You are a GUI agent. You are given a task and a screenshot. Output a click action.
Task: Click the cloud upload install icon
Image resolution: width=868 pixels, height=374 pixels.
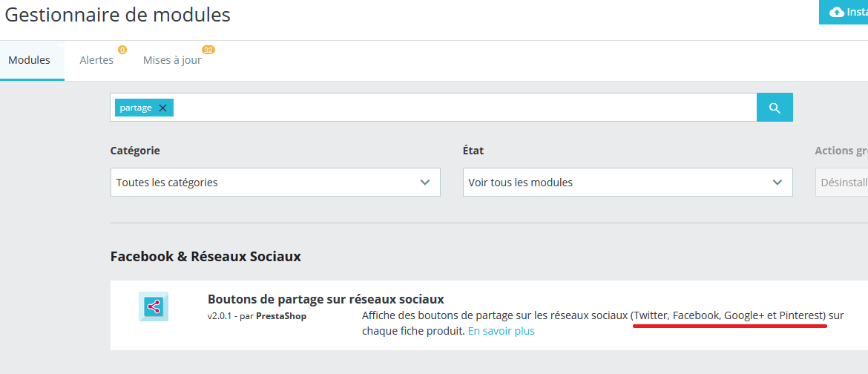click(837, 12)
